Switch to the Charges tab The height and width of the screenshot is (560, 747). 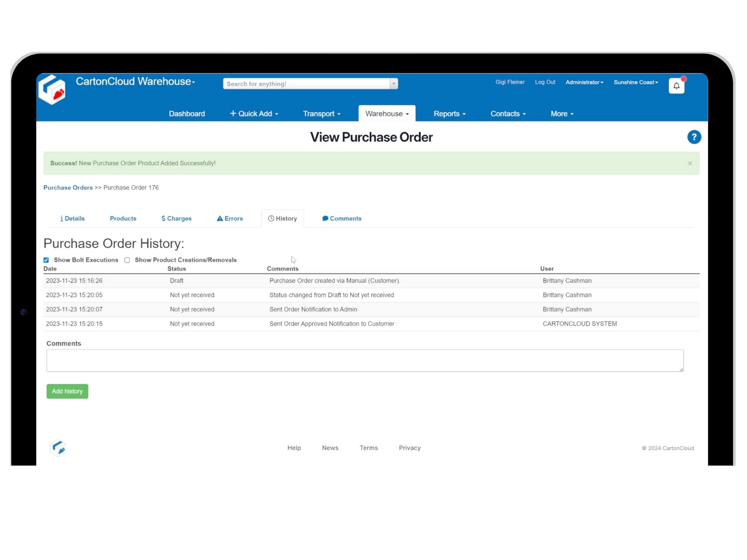coord(176,218)
